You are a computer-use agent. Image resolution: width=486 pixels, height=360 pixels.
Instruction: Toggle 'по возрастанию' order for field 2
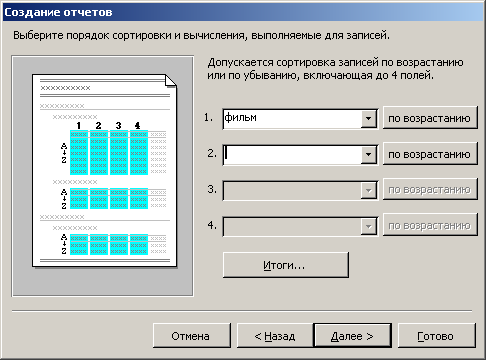coord(430,154)
